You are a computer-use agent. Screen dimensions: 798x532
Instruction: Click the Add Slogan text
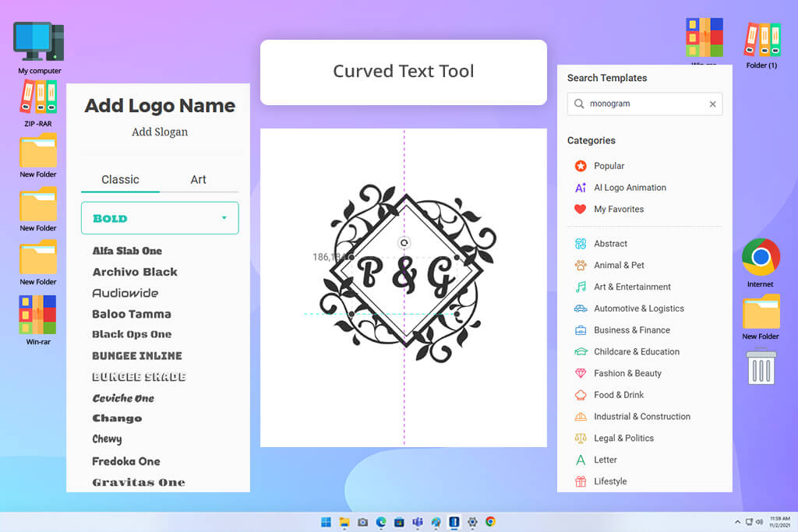[x=160, y=132]
